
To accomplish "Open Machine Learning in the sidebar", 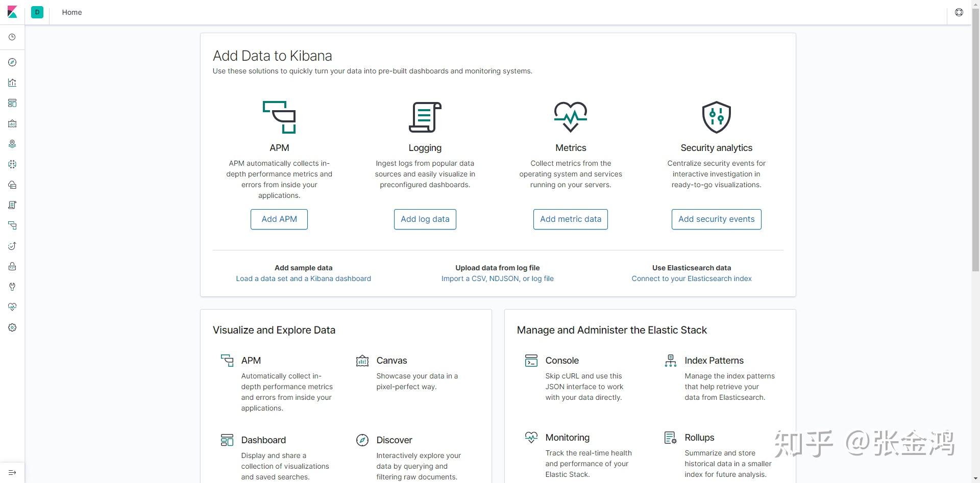I will click(x=12, y=164).
